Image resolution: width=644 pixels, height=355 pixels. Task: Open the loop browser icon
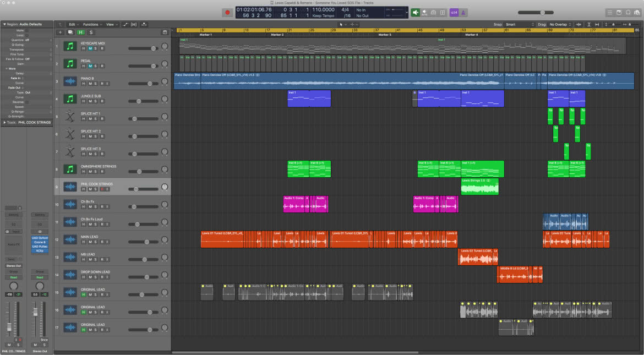[628, 13]
